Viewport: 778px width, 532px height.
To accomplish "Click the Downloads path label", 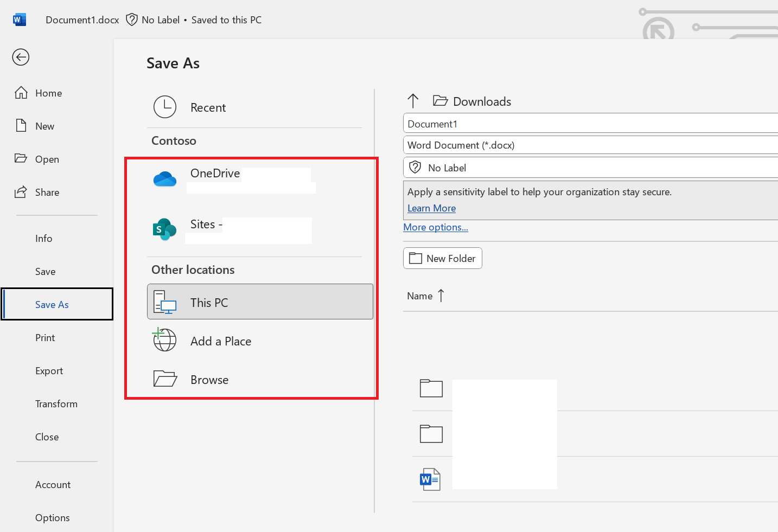I will click(x=482, y=101).
